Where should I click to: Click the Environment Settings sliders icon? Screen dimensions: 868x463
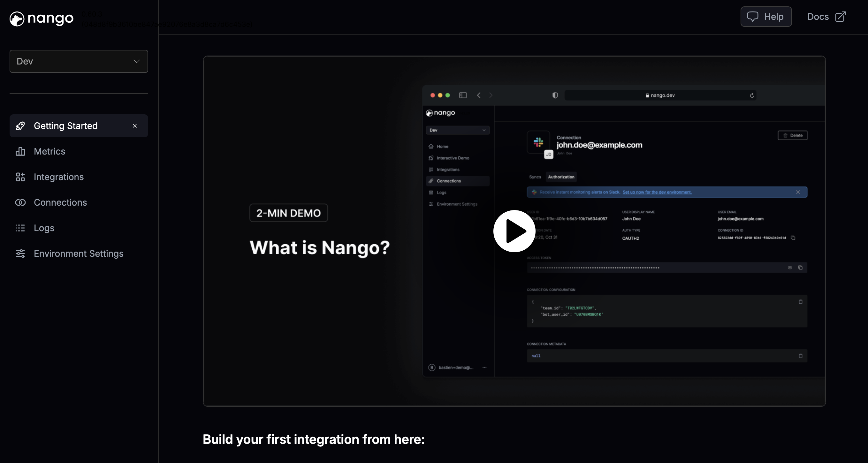(x=20, y=254)
